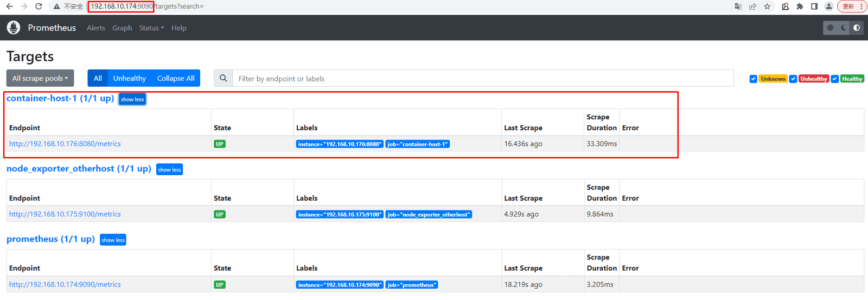Click the green Healthy badge
Screen dimensions: 868x300
(x=852, y=79)
